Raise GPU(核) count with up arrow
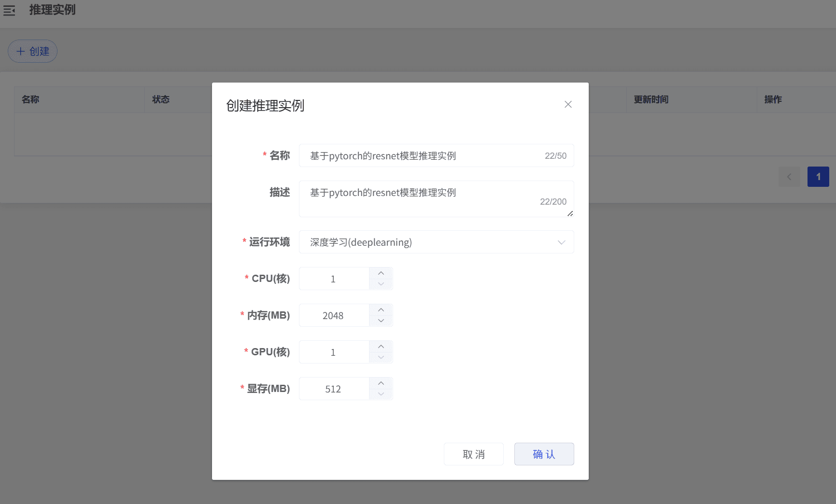Image resolution: width=836 pixels, height=504 pixels. [x=381, y=347]
